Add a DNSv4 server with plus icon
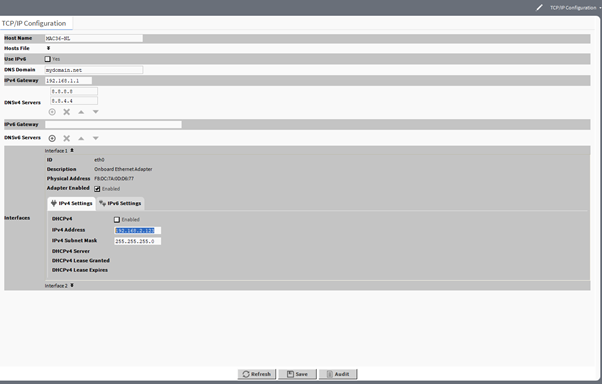This screenshot has width=602, height=384. click(52, 112)
